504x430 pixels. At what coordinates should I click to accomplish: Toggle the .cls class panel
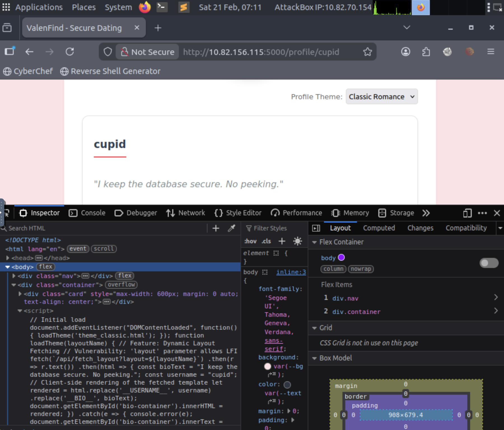(266, 241)
